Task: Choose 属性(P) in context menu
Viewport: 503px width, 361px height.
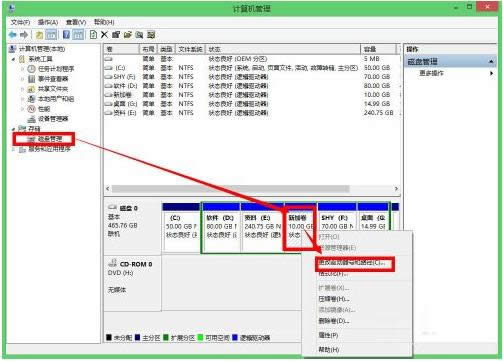Action: click(x=328, y=335)
